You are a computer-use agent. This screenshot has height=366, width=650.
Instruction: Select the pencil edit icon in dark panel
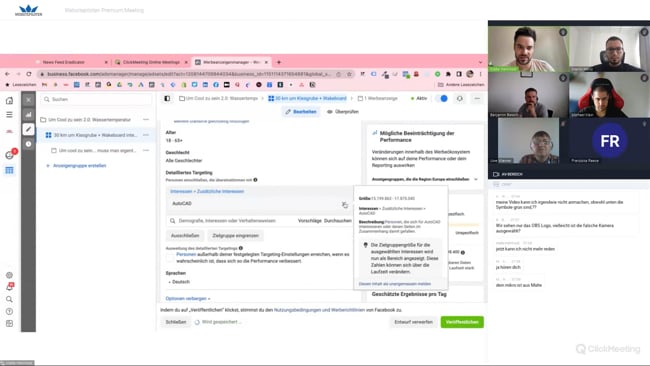tap(28, 129)
